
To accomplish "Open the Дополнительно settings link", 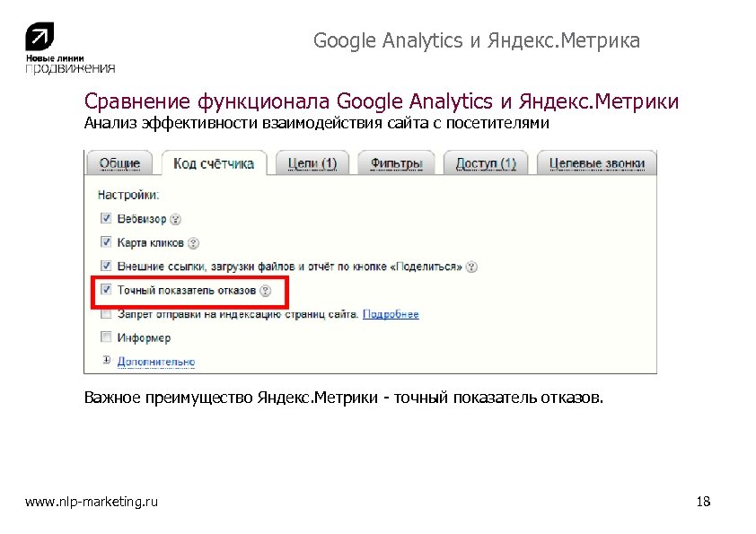I will (156, 362).
